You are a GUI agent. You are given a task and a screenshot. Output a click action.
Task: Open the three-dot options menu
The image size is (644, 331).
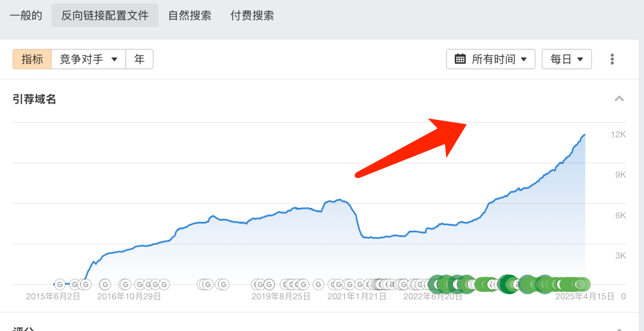pos(612,59)
